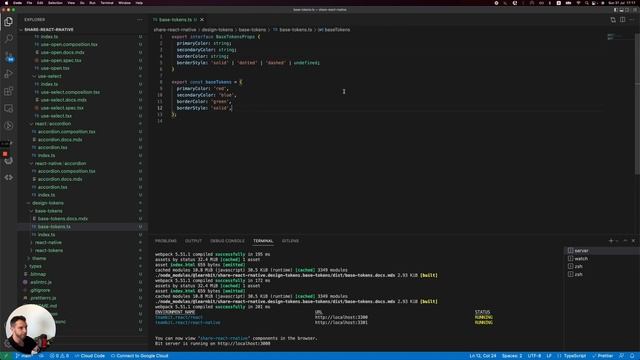Change file encoding UTF-8
This screenshot has width=640, height=360.
click(534, 356)
